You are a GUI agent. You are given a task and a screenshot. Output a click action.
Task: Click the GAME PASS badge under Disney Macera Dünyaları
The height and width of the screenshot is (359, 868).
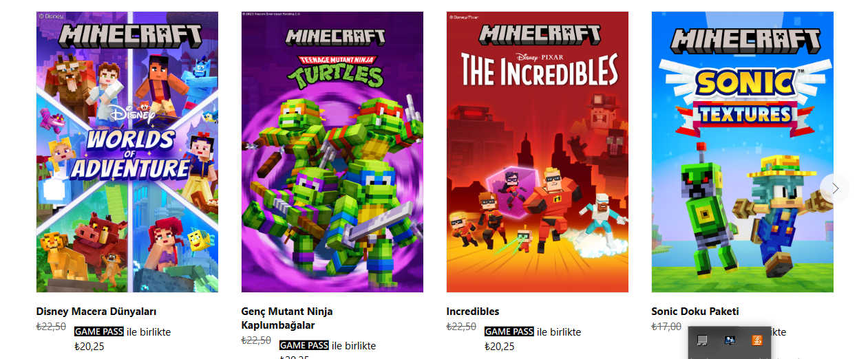coord(99,331)
